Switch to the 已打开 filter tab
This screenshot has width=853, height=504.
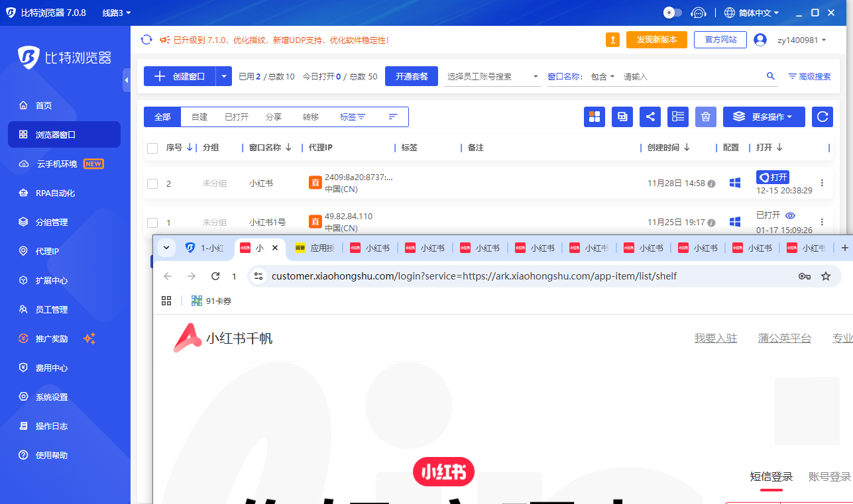coord(237,117)
